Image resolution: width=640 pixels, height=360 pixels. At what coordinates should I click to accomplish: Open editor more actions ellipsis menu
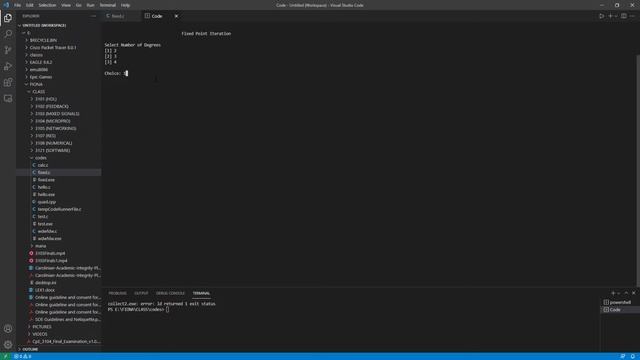632,16
